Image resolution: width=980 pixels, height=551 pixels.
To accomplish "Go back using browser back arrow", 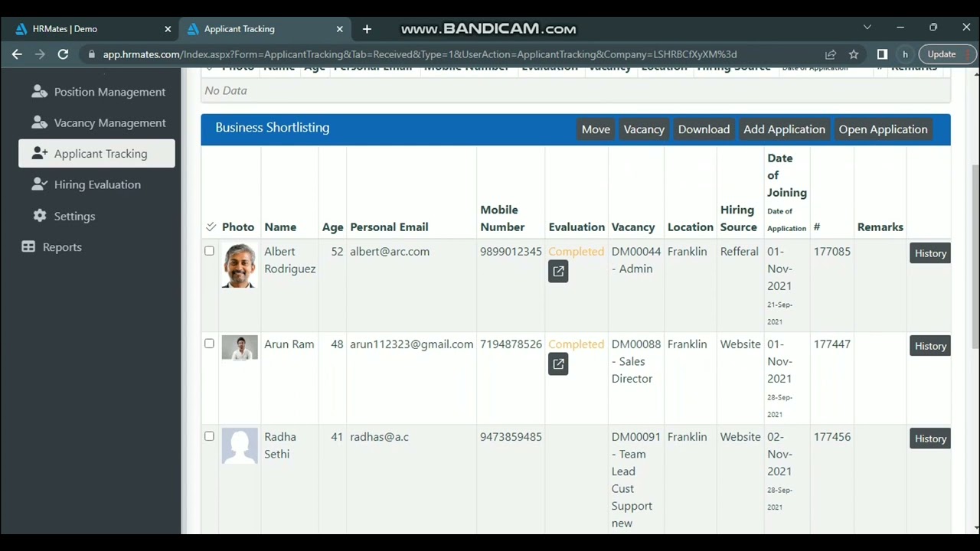I will (17, 54).
